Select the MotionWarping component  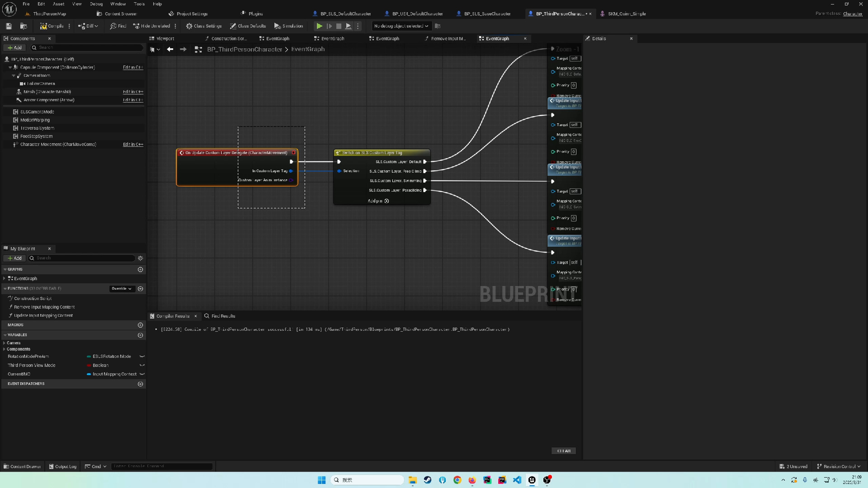click(x=35, y=120)
